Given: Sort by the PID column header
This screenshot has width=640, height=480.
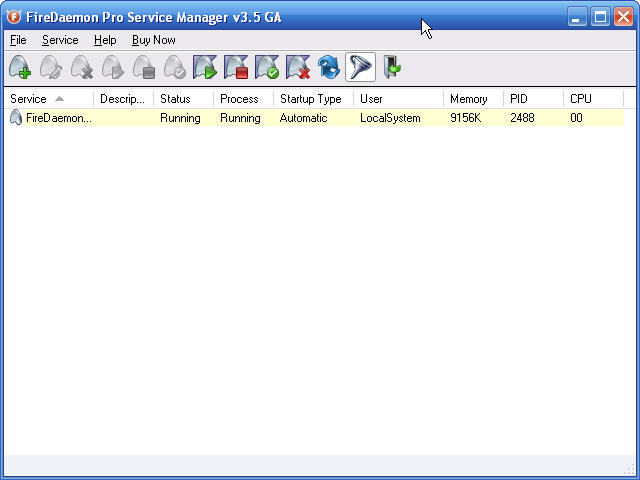Looking at the screenshot, I should (x=533, y=99).
